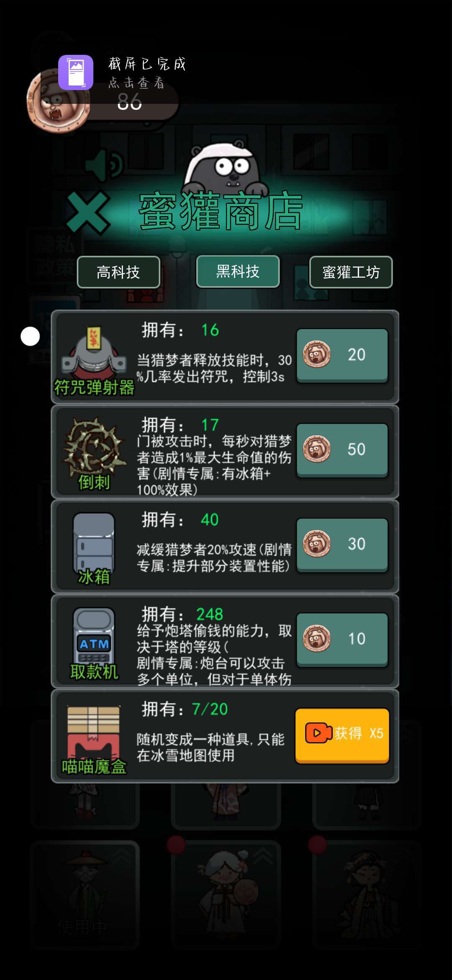The height and width of the screenshot is (980, 452).
Task: Tap the badger coin currency icon
Action: tap(59, 101)
